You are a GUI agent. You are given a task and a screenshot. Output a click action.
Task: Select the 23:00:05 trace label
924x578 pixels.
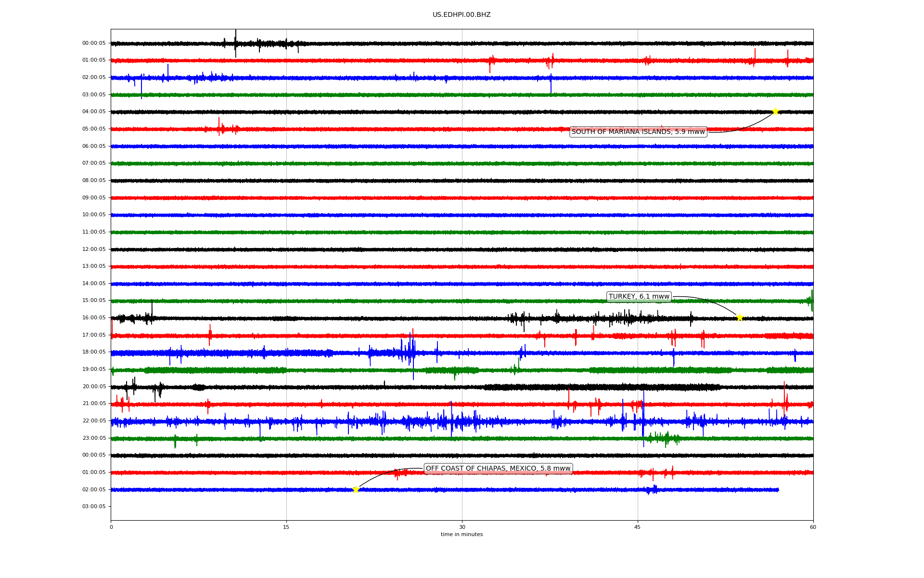[x=94, y=438]
